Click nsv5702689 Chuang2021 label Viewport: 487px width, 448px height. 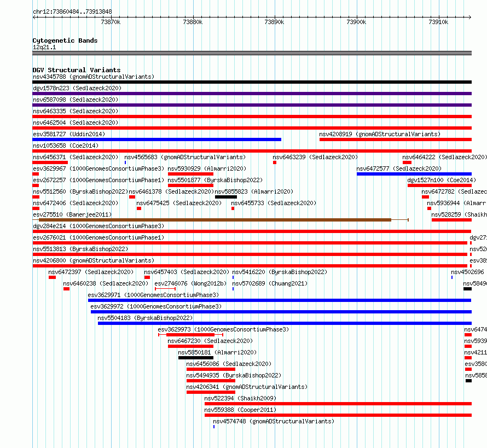(270, 283)
